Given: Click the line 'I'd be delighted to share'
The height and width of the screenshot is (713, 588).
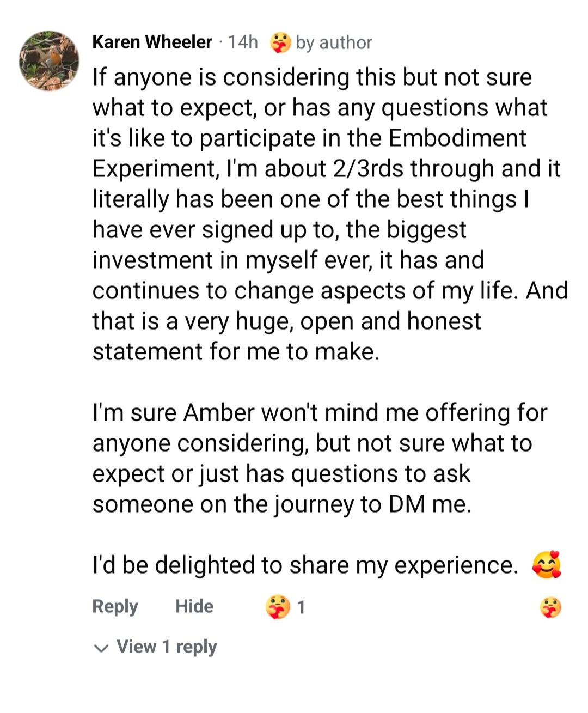Looking at the screenshot, I should click(305, 565).
